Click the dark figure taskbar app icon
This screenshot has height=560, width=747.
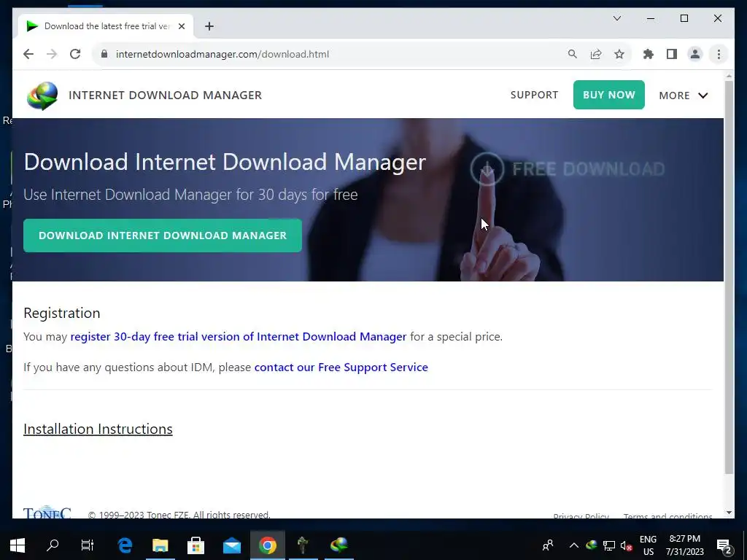(303, 545)
